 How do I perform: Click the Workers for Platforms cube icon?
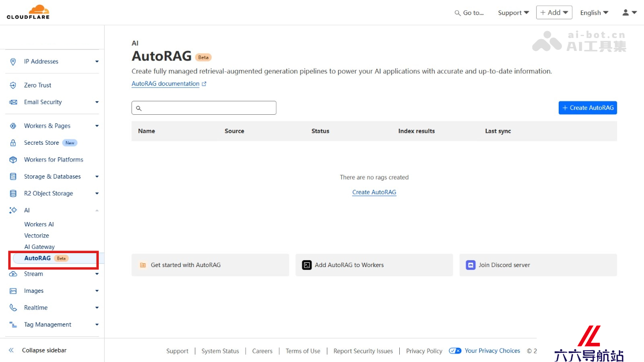click(13, 160)
